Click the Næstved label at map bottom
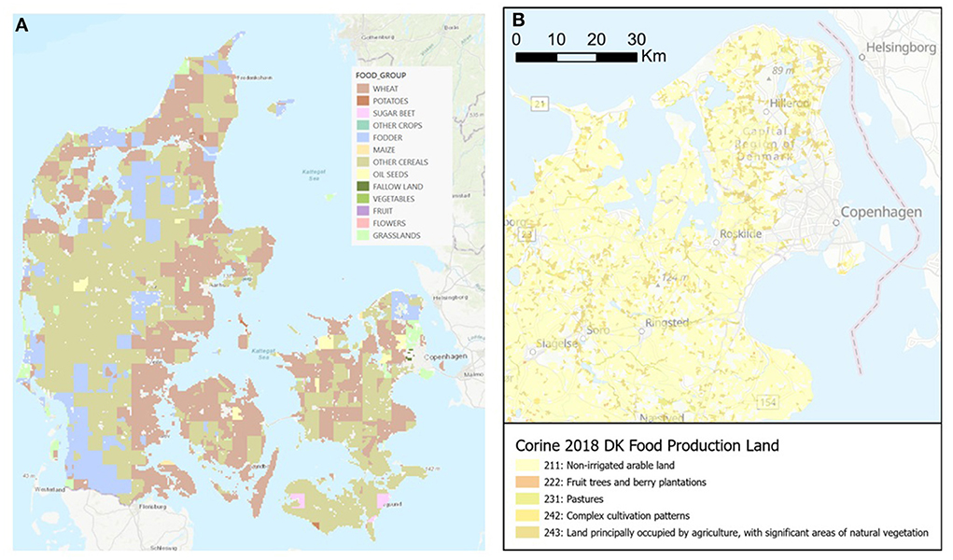Viewport: 953px width, 560px height. [x=661, y=418]
